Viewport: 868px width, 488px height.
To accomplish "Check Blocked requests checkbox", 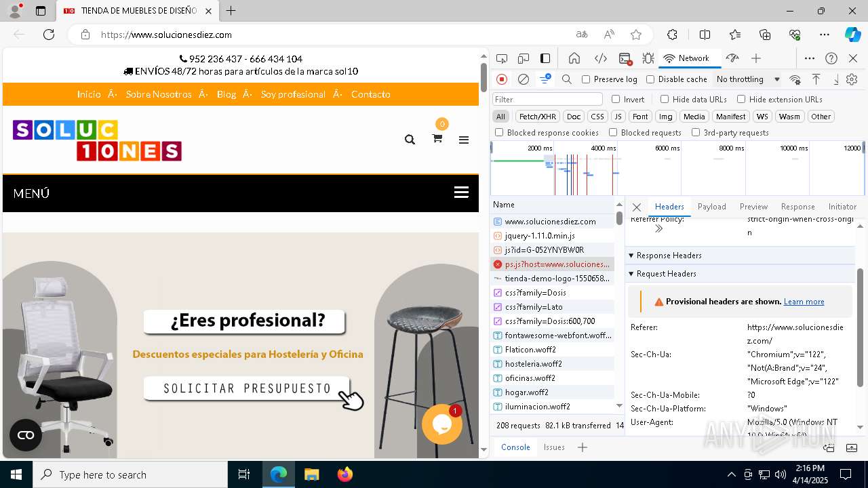I will pos(613,133).
